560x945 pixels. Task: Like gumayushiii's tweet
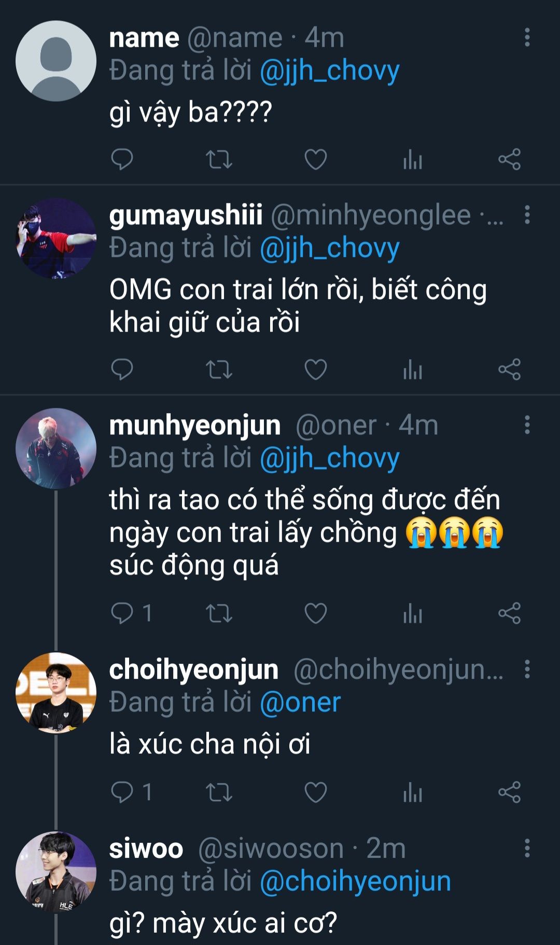point(315,370)
